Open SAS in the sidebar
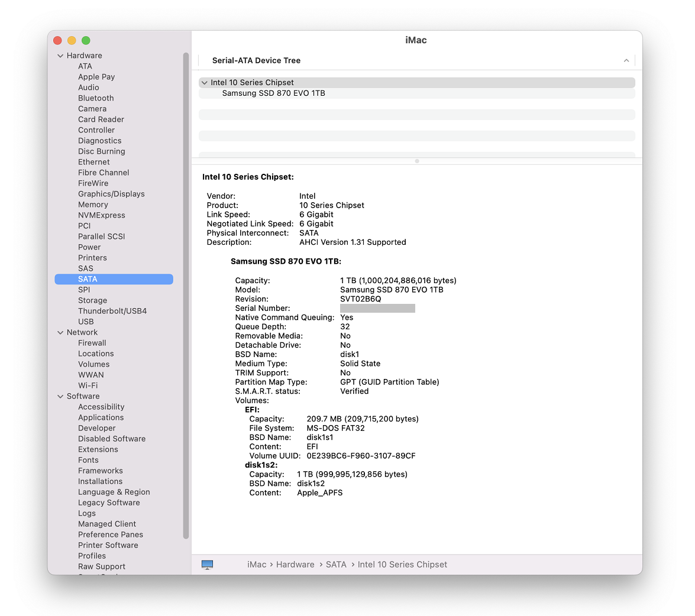Viewport: 695px width, 616px height. coord(86,268)
